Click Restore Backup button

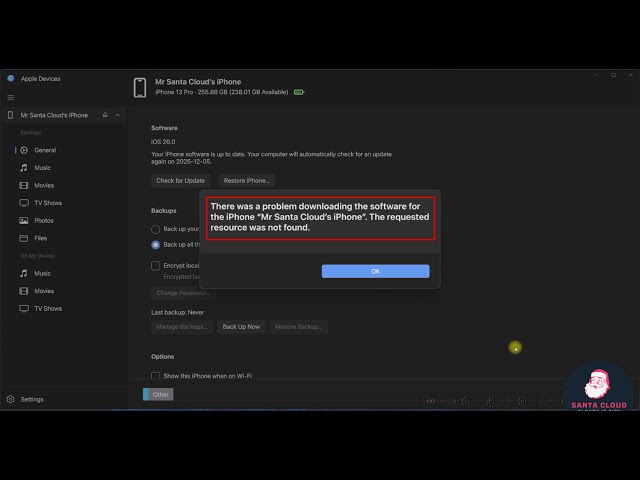coord(298,327)
